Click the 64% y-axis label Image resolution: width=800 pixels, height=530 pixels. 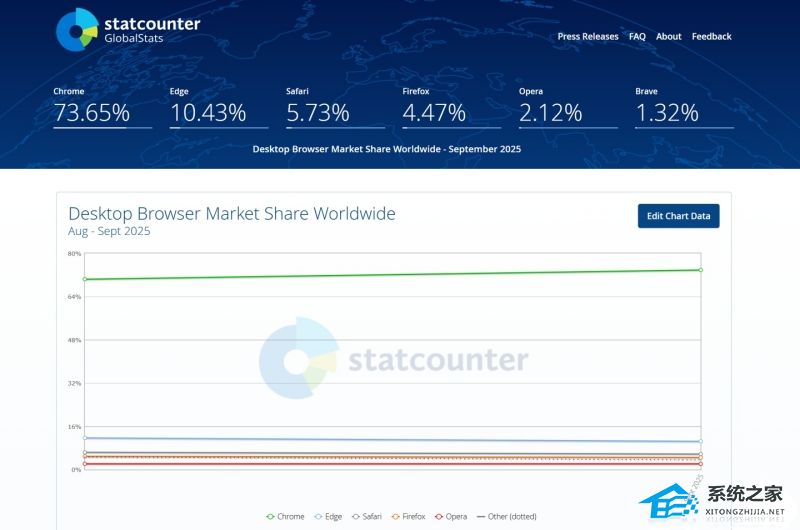pyautogui.click(x=74, y=297)
